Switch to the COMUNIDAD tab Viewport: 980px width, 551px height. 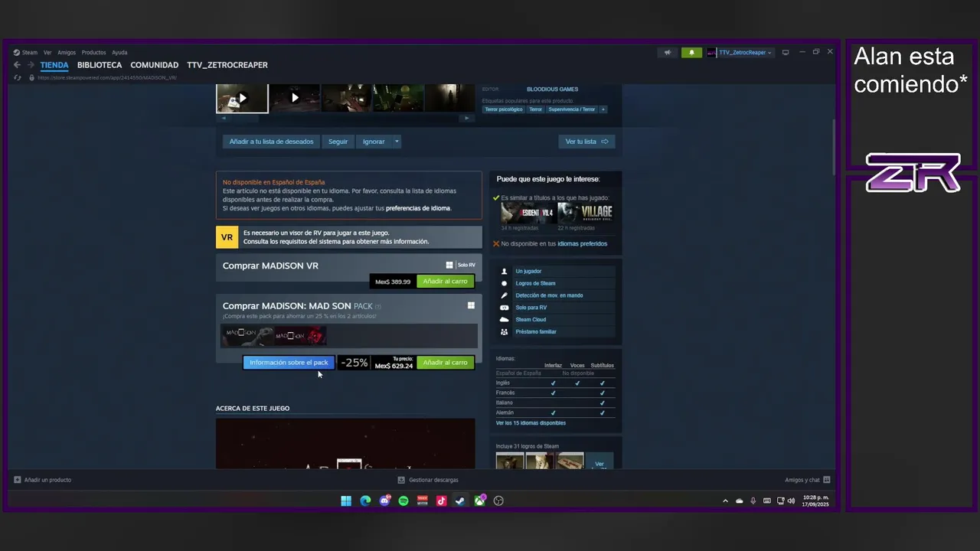click(154, 65)
